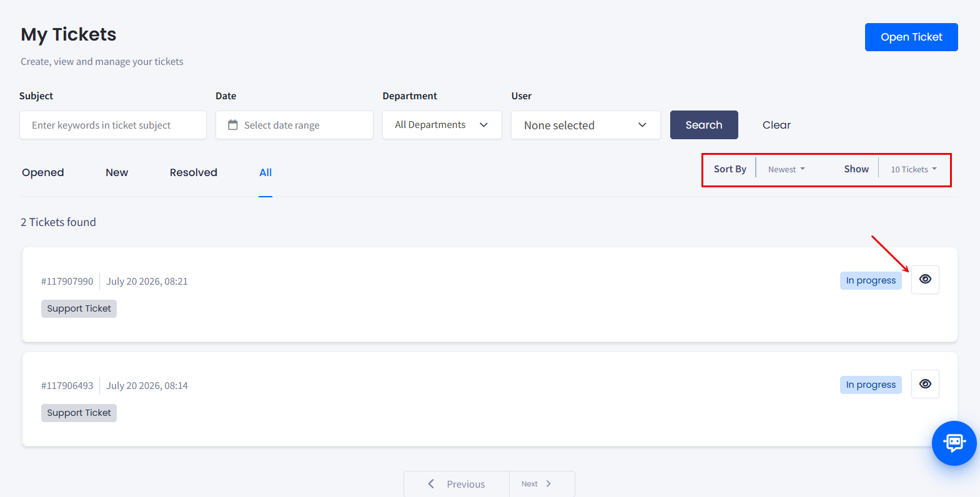View ticket #117906493 via eye icon

[925, 384]
